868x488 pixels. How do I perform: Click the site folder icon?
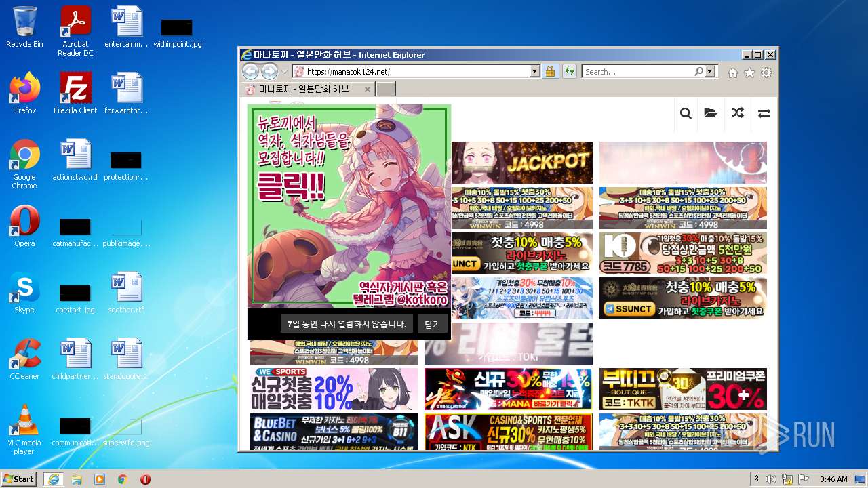pos(711,113)
